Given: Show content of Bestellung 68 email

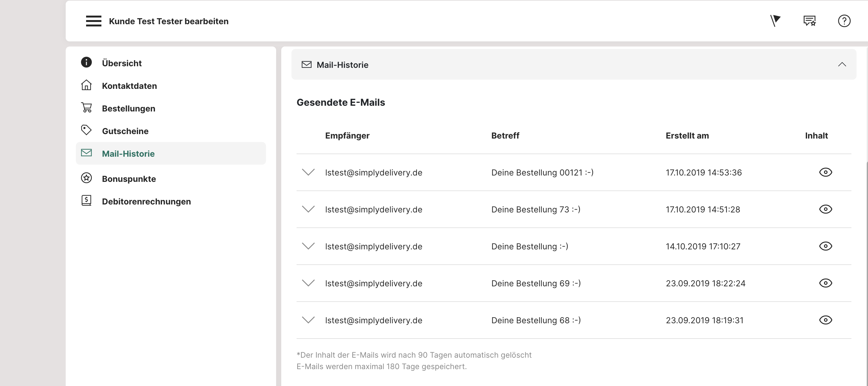Looking at the screenshot, I should pyautogui.click(x=825, y=320).
